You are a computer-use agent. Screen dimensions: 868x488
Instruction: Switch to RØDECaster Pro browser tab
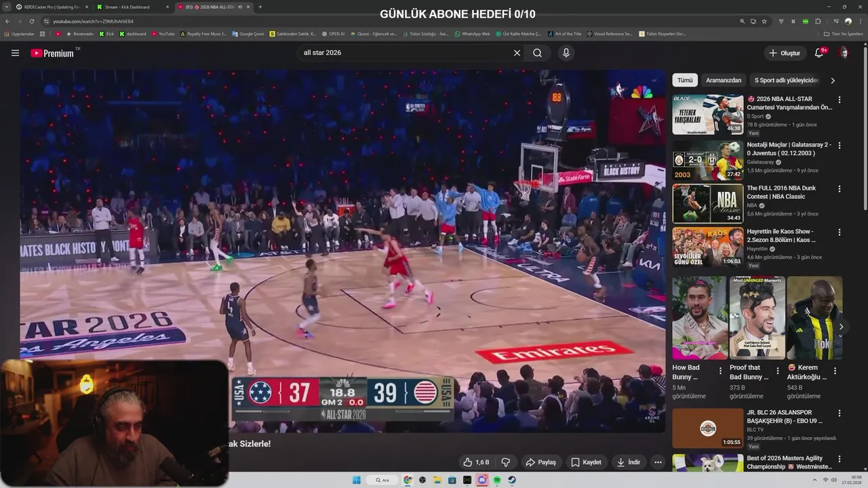point(52,7)
